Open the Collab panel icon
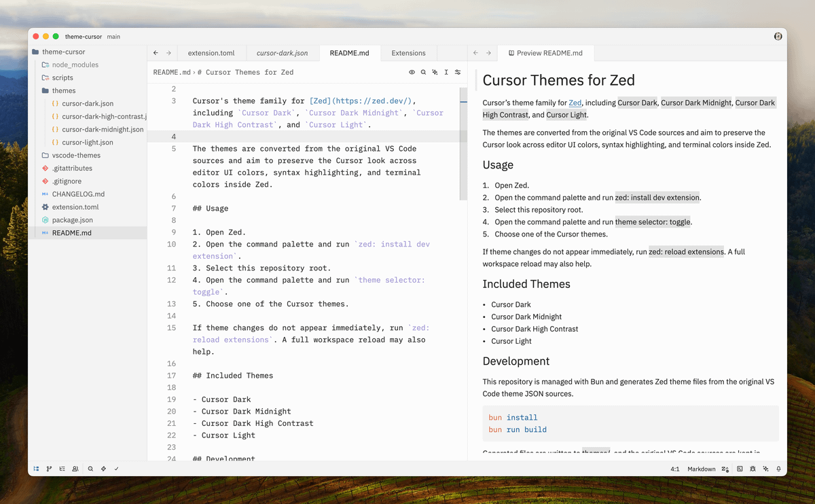Viewport: 815px width, 504px height. coord(75,469)
